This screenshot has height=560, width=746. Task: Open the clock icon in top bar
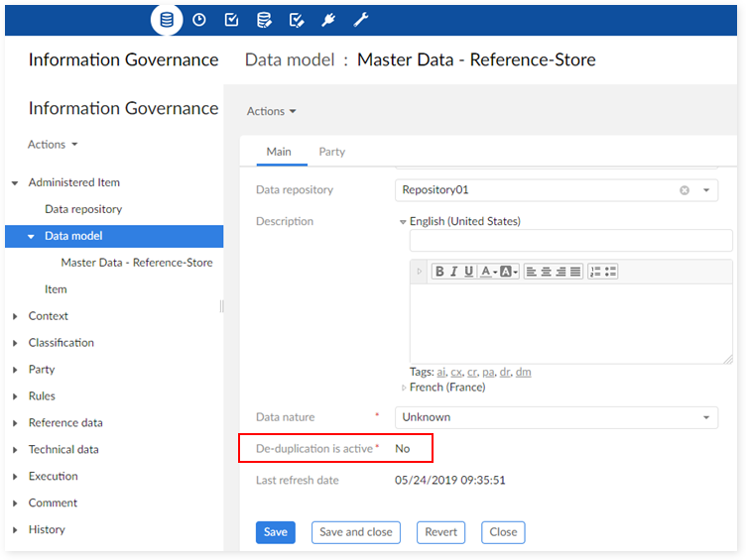[199, 19]
